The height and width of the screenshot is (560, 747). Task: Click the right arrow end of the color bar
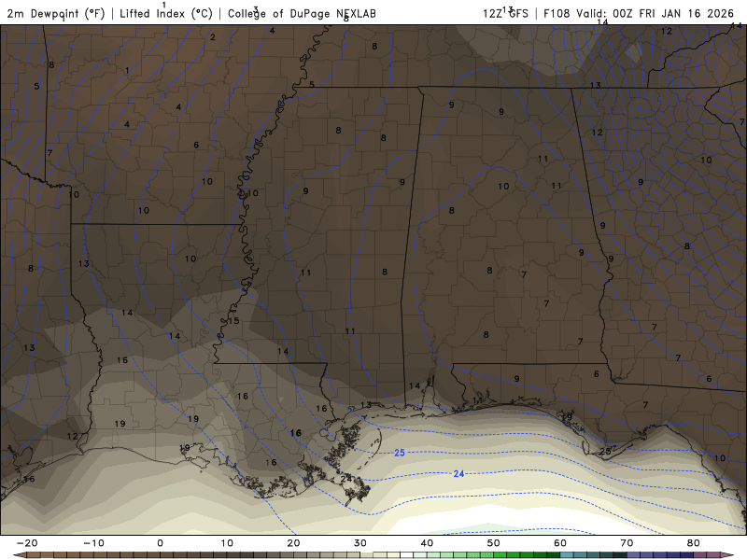727,555
